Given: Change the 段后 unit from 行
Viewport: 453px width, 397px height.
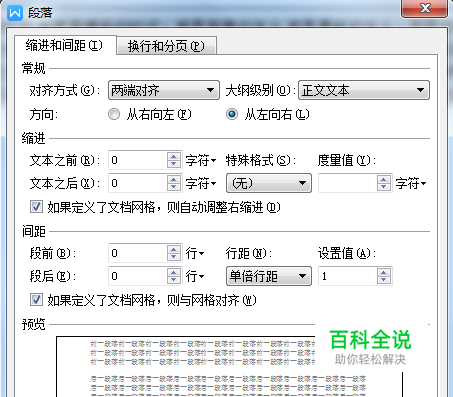Looking at the screenshot, I should 195,276.
